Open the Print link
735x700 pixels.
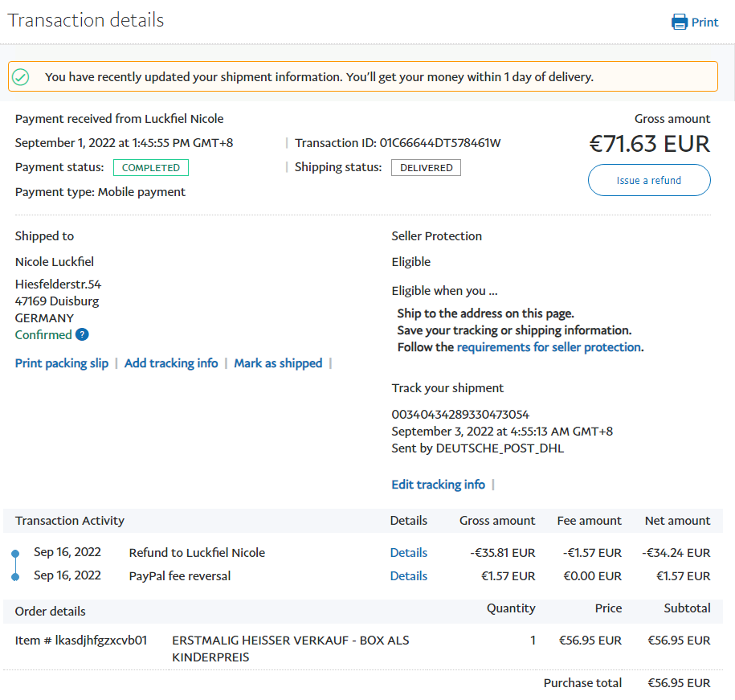[704, 22]
